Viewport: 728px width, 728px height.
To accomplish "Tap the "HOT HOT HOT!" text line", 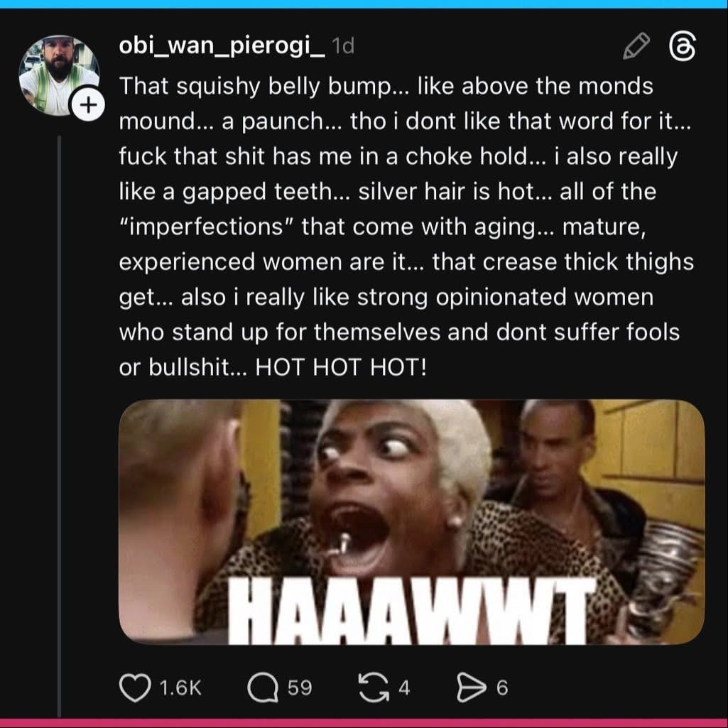I will (x=341, y=367).
